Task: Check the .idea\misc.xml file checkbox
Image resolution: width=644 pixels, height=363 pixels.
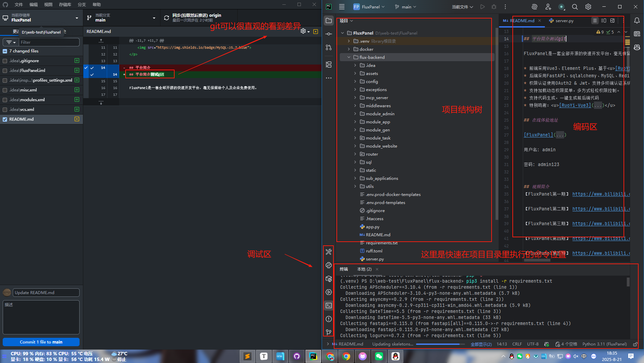Action: pyautogui.click(x=5, y=90)
